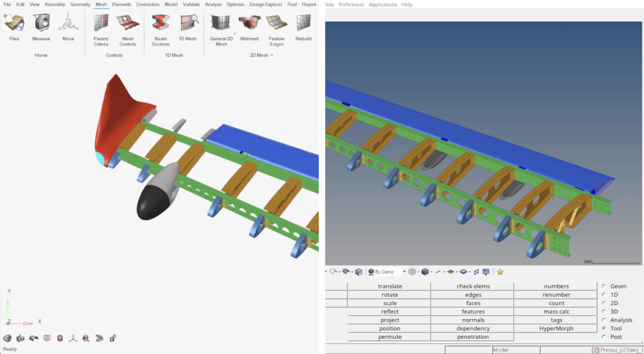Expand the General 2D Mesh dropdown arrow

[235, 33]
